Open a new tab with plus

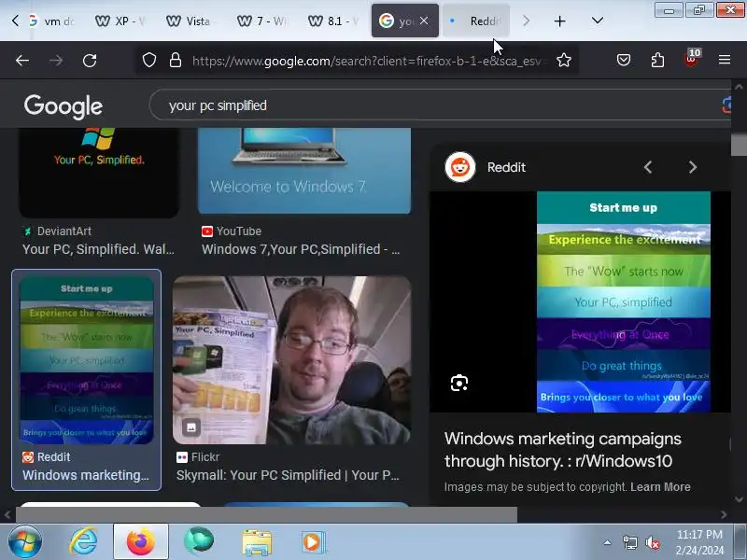point(559,21)
